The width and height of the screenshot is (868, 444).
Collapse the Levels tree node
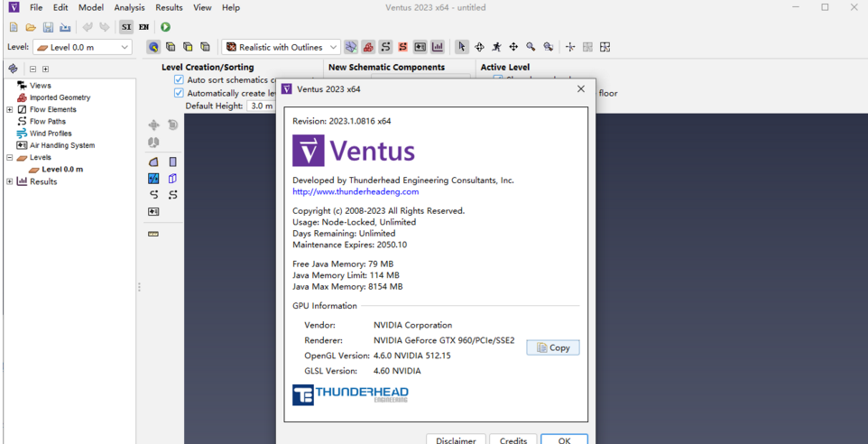tap(9, 157)
